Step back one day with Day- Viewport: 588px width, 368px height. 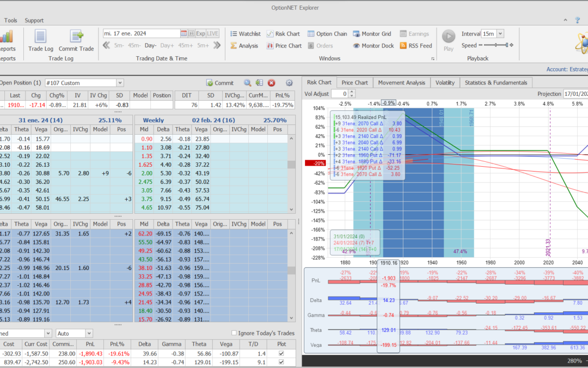coord(150,46)
